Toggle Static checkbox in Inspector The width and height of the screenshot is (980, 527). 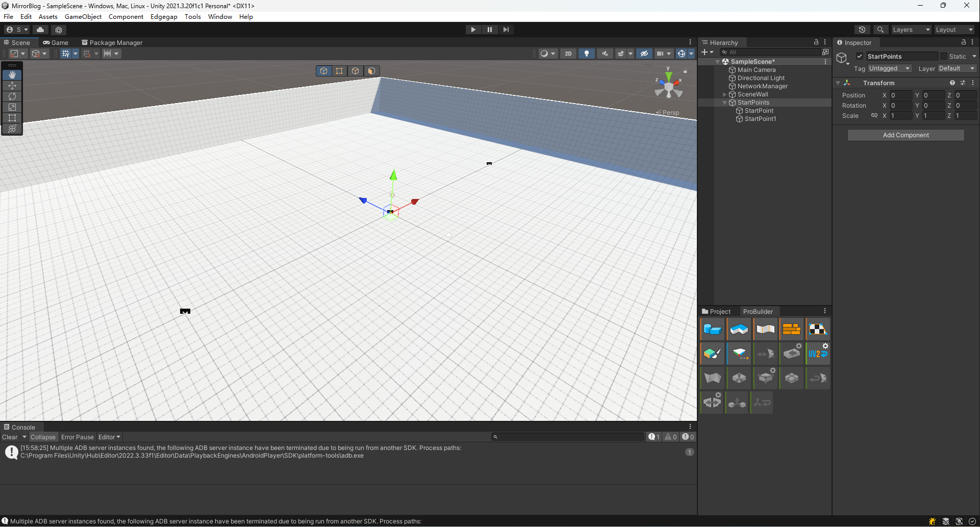(x=944, y=56)
